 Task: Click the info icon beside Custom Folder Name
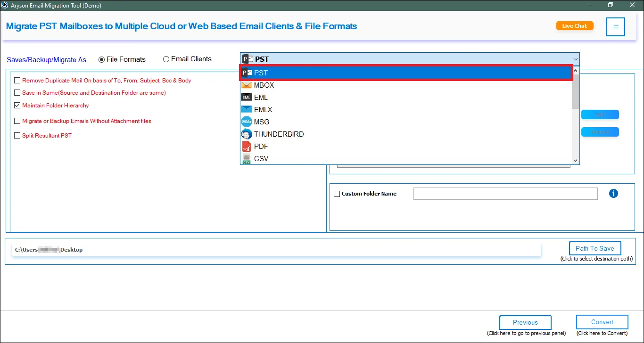click(x=613, y=193)
